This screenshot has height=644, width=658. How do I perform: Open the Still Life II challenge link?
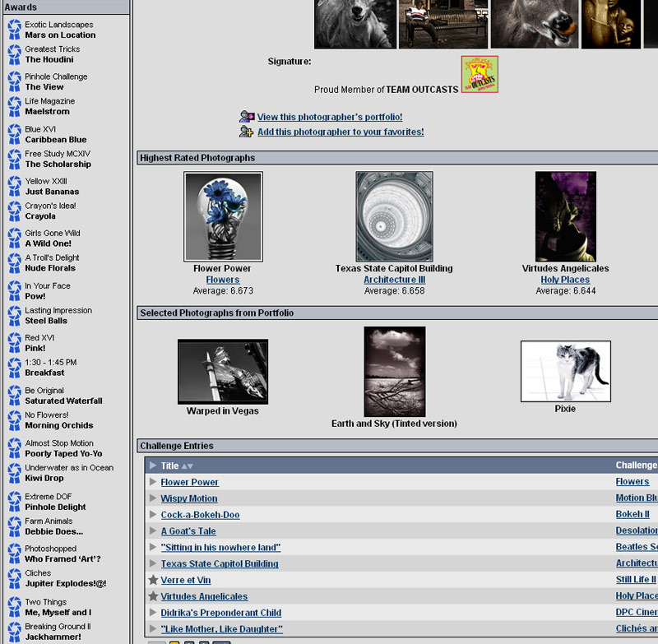[x=636, y=580]
